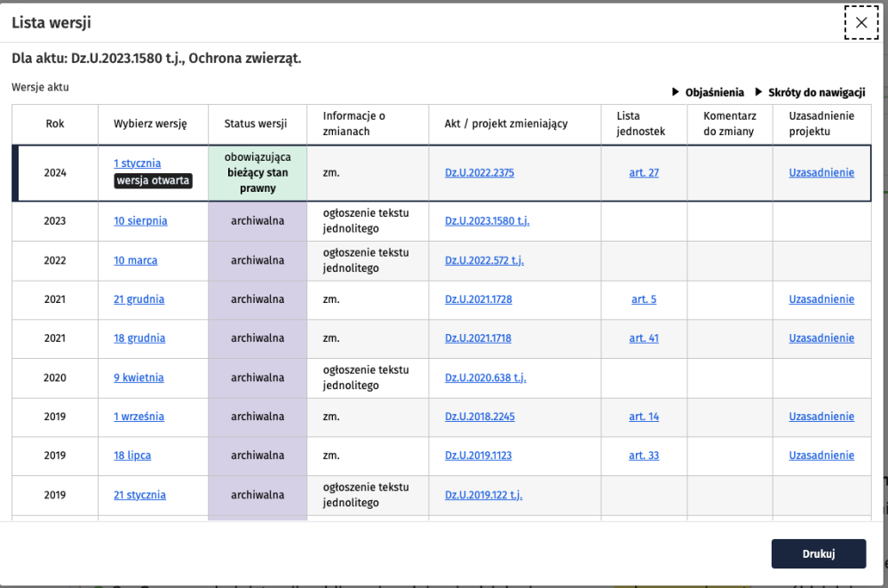Open consolidated text Dz.U.2019.122 t.j.
This screenshot has width=888, height=588.
[x=484, y=495]
